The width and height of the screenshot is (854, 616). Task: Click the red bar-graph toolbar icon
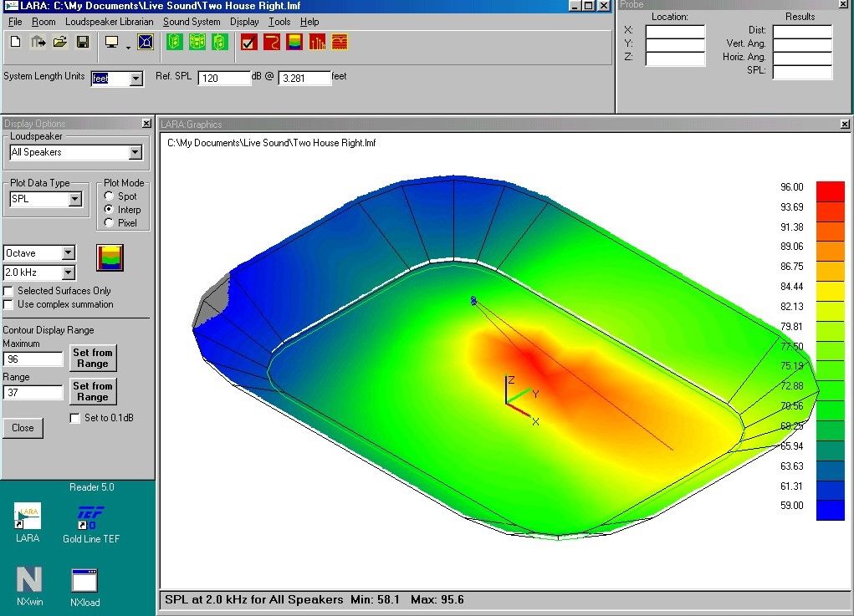click(x=317, y=42)
